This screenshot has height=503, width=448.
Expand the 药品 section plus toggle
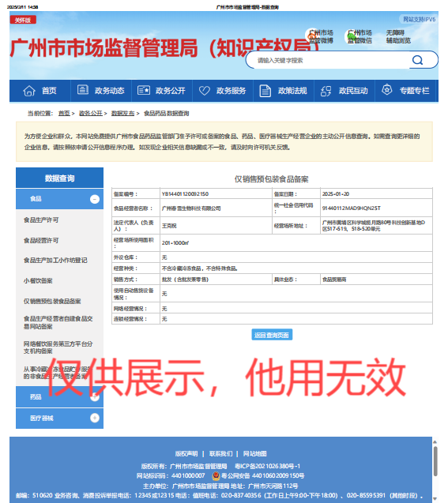point(95,397)
